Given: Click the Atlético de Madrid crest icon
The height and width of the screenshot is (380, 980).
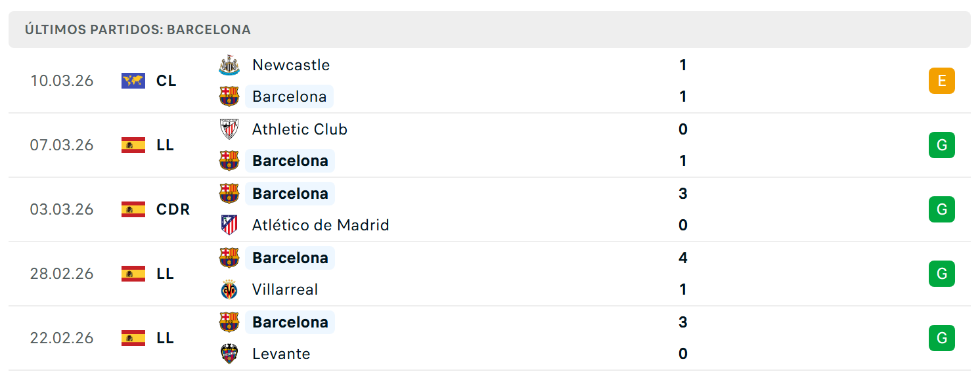Looking at the screenshot, I should click(x=229, y=225).
